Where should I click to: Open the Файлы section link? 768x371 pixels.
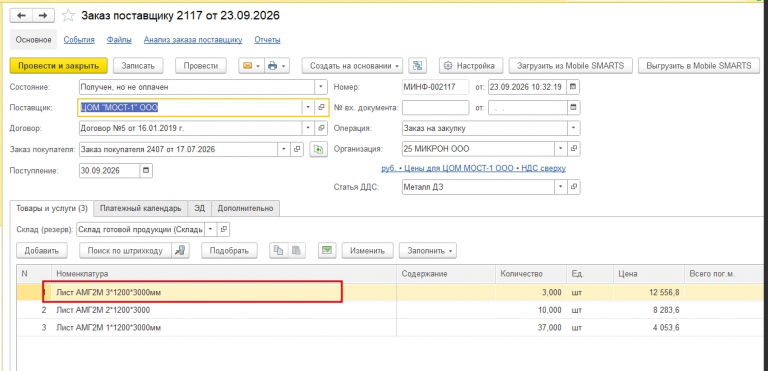pos(119,40)
